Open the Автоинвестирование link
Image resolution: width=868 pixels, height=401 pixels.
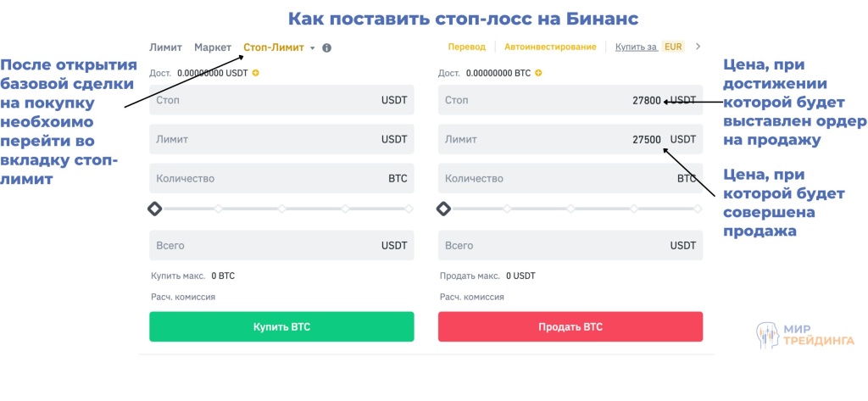coord(550,47)
